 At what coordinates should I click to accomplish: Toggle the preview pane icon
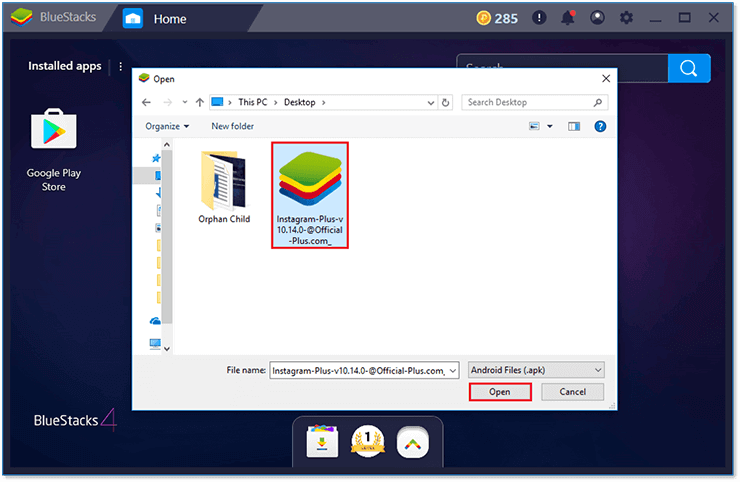[574, 126]
